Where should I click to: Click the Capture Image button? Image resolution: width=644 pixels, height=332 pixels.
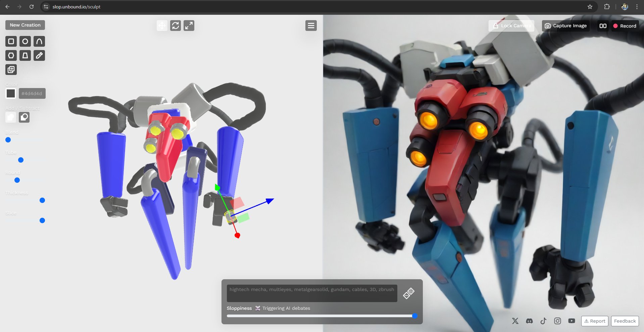pyautogui.click(x=566, y=26)
